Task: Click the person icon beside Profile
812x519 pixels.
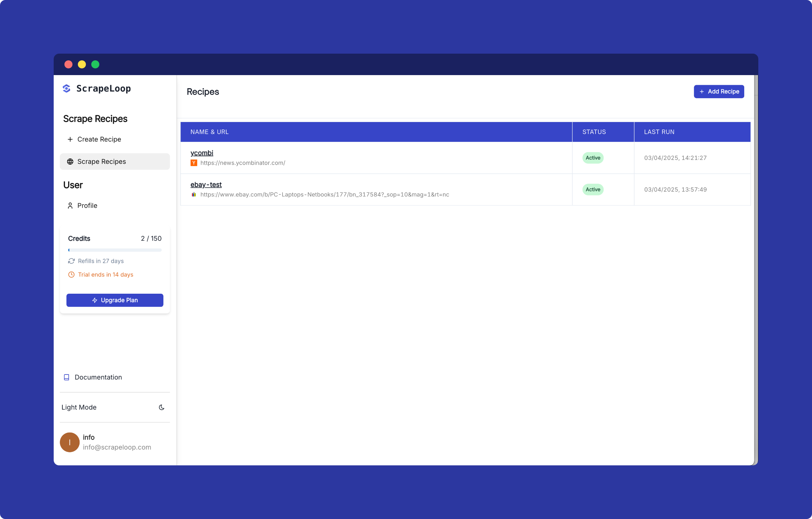Action: pyautogui.click(x=70, y=206)
